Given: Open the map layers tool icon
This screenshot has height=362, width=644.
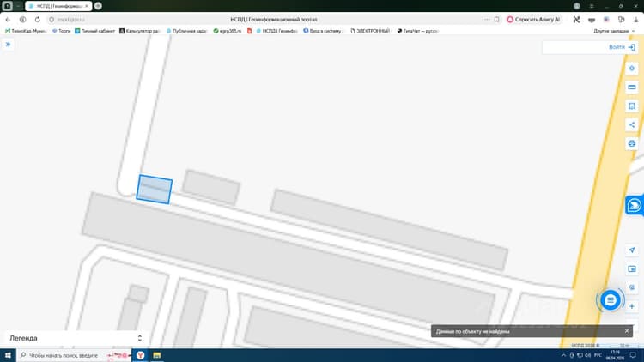Looking at the screenshot, I should coord(632,68).
